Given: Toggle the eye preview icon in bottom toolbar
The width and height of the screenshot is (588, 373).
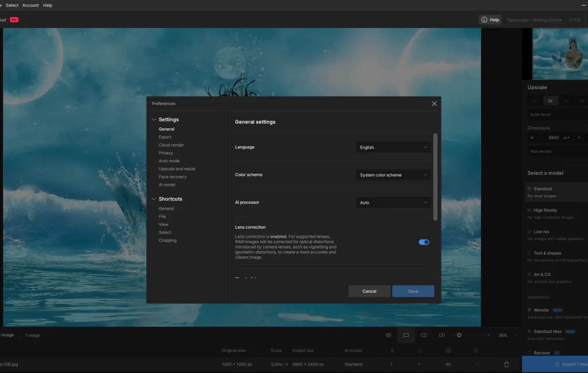Looking at the screenshot, I should [389, 335].
